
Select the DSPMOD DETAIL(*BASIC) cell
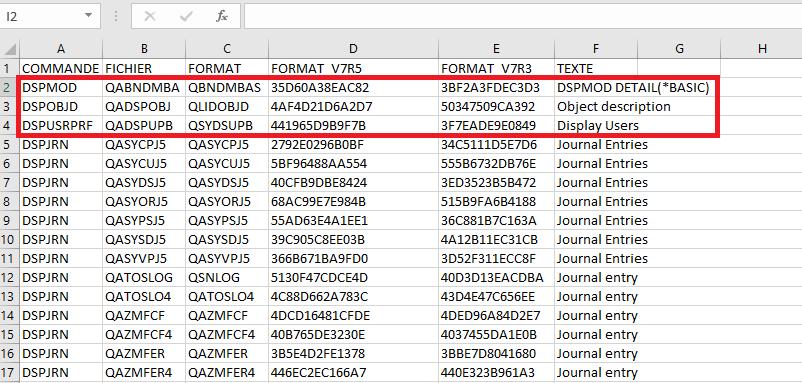(x=633, y=87)
